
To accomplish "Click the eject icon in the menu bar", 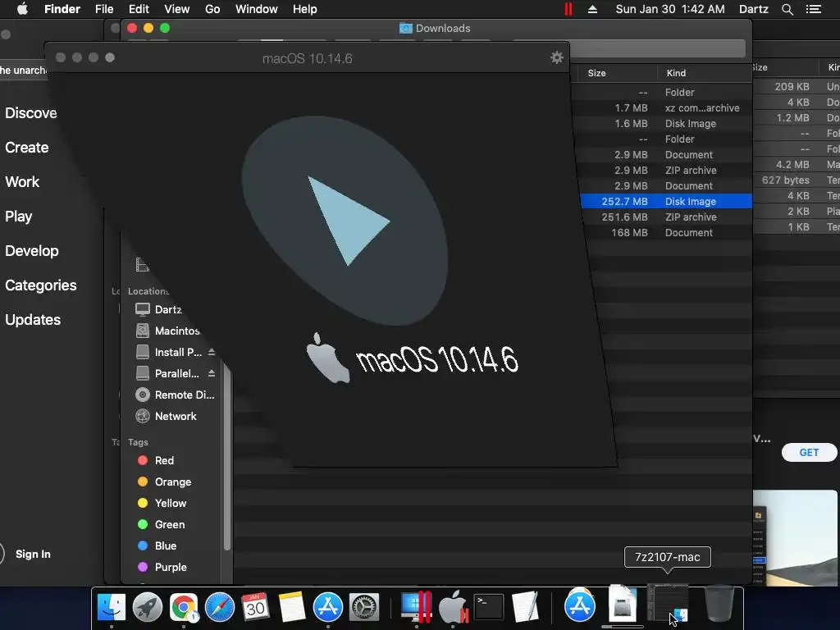I will pyautogui.click(x=592, y=9).
